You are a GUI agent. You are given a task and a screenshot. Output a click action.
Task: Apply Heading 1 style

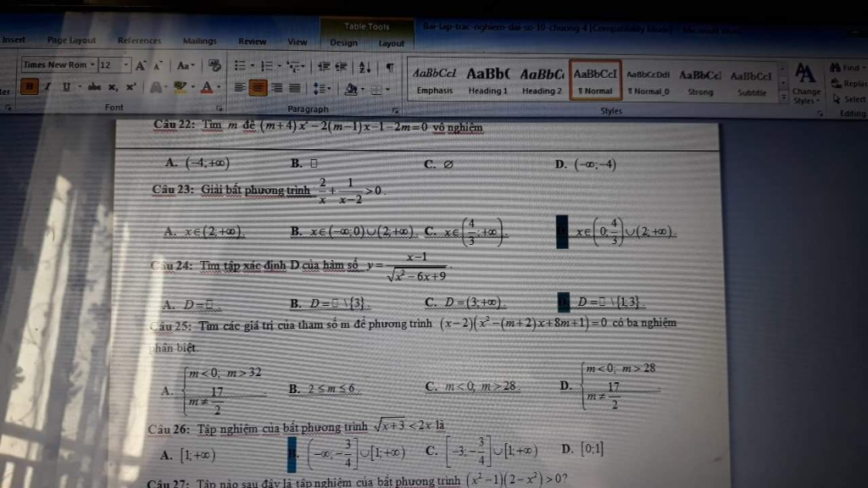(x=487, y=80)
